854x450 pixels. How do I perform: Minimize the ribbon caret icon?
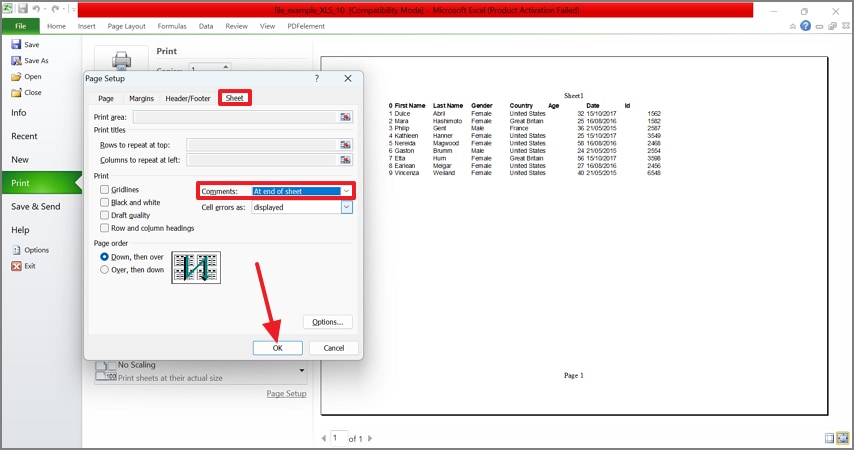[792, 26]
